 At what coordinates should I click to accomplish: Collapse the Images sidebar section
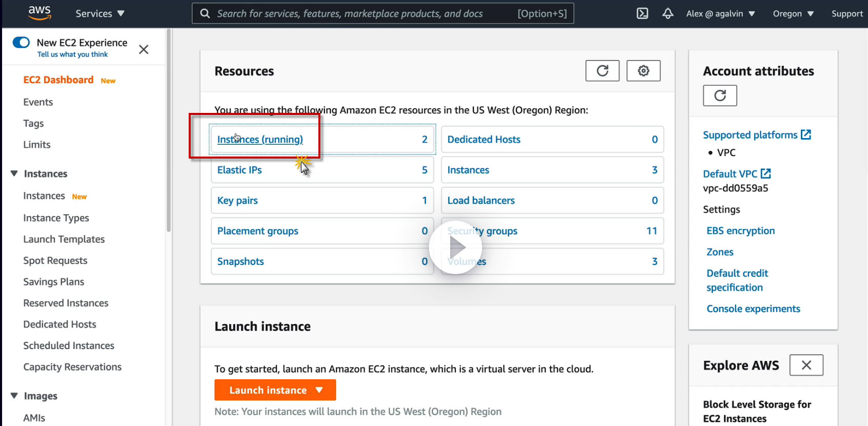(14, 396)
